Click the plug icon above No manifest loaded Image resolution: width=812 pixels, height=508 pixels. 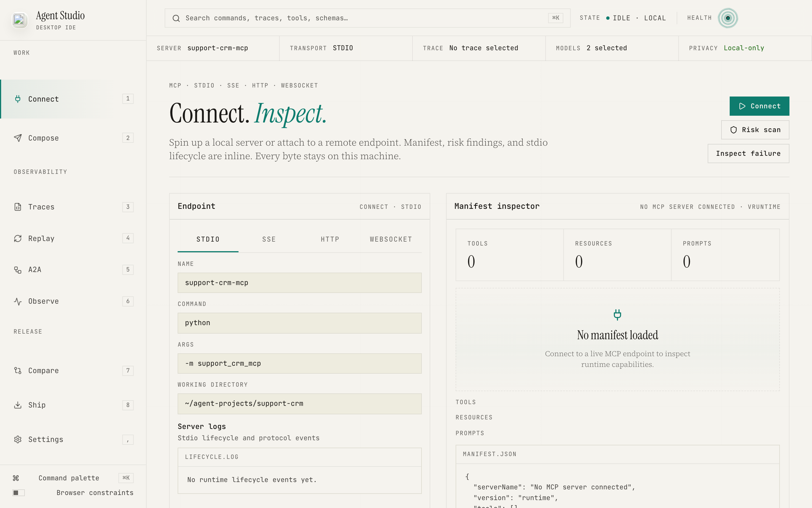(x=617, y=314)
